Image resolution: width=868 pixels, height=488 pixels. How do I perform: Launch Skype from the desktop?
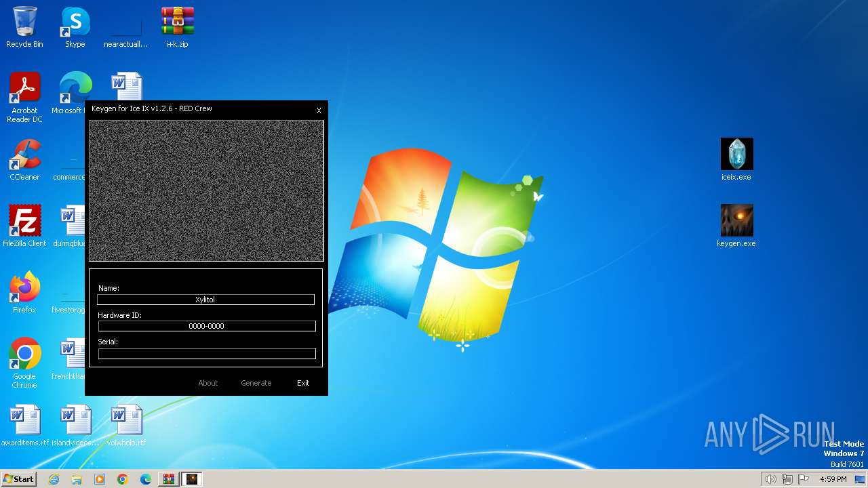[75, 27]
